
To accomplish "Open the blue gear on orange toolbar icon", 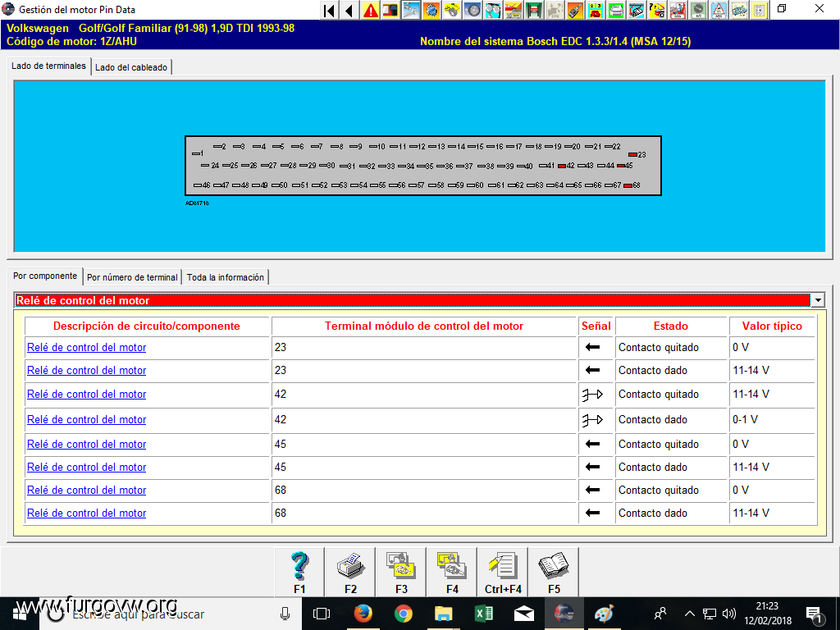I will [431, 10].
